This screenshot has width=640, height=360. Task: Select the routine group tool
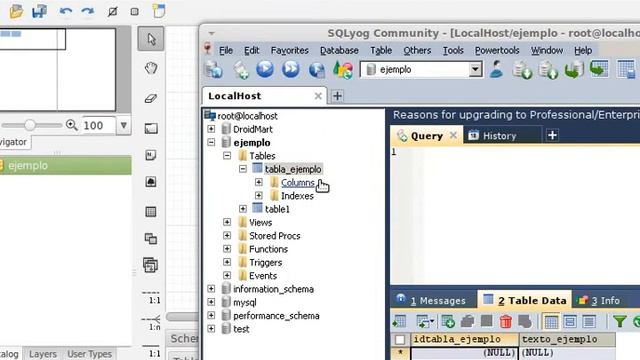tap(151, 265)
